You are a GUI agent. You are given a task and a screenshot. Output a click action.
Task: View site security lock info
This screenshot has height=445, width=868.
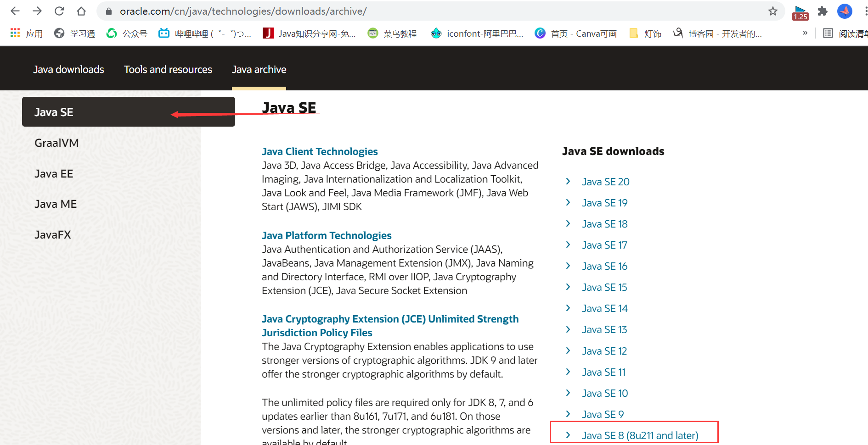[109, 11]
